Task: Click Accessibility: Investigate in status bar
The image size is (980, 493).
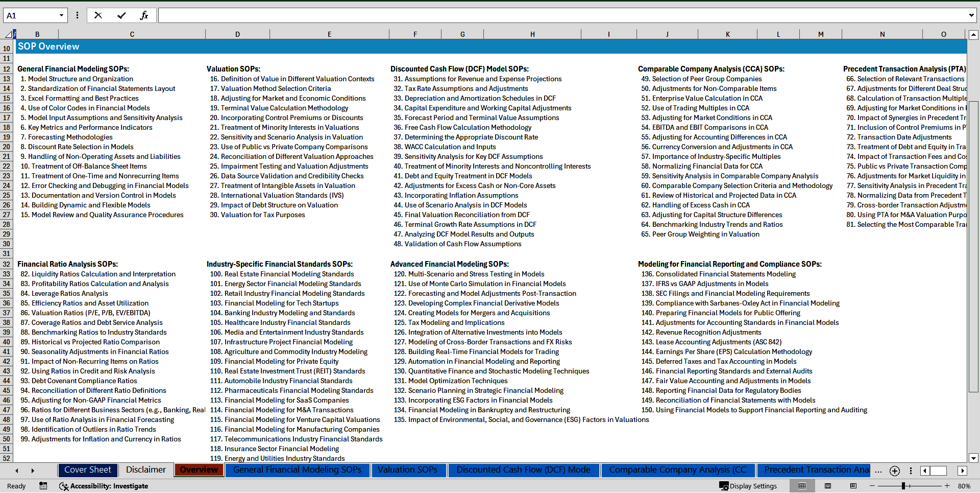Action: click(x=104, y=486)
